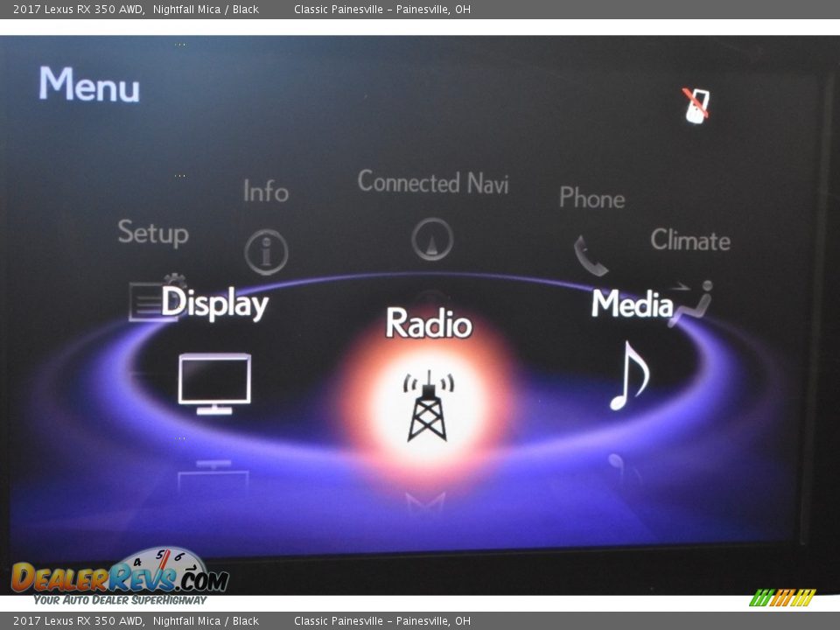Choose the Climate label
Viewport: 840px width, 630px height.
coord(690,240)
